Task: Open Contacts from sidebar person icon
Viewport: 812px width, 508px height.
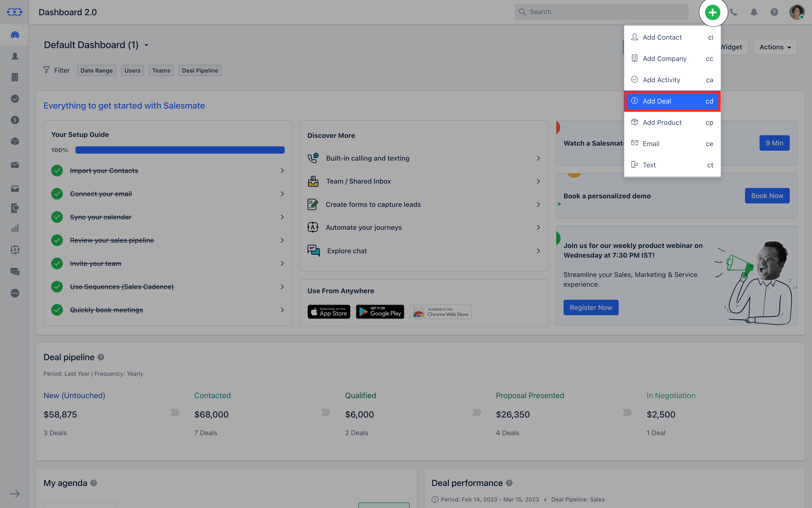Action: (15, 56)
